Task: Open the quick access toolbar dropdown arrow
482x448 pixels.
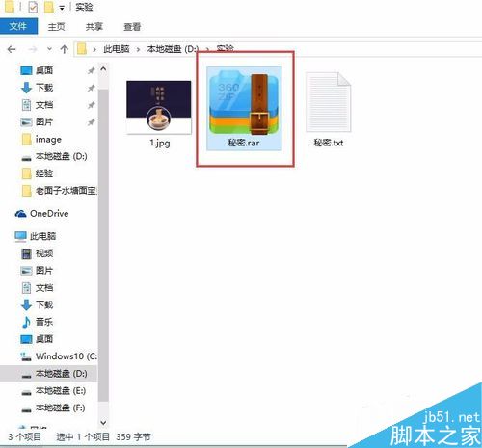Action: coord(62,8)
